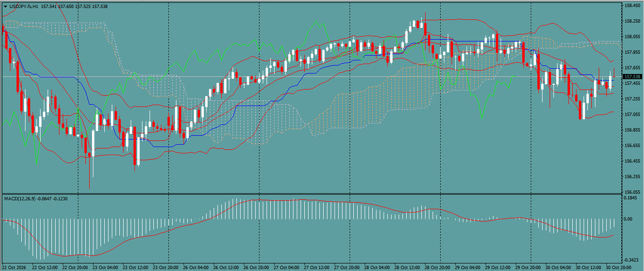
Task: Click the 30 Oct 12:00 time label
Action: (x=588, y=267)
